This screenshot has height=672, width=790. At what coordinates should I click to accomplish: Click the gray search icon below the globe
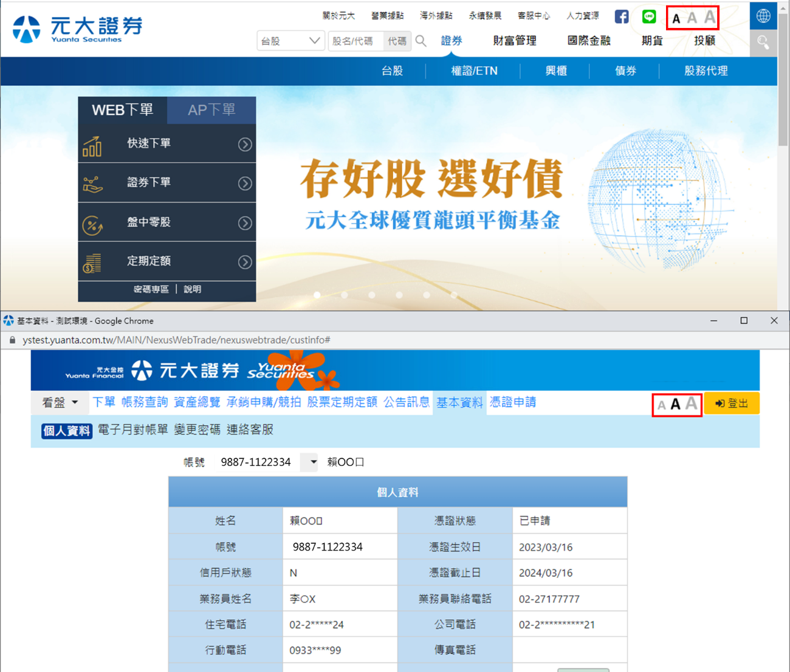pos(763,43)
